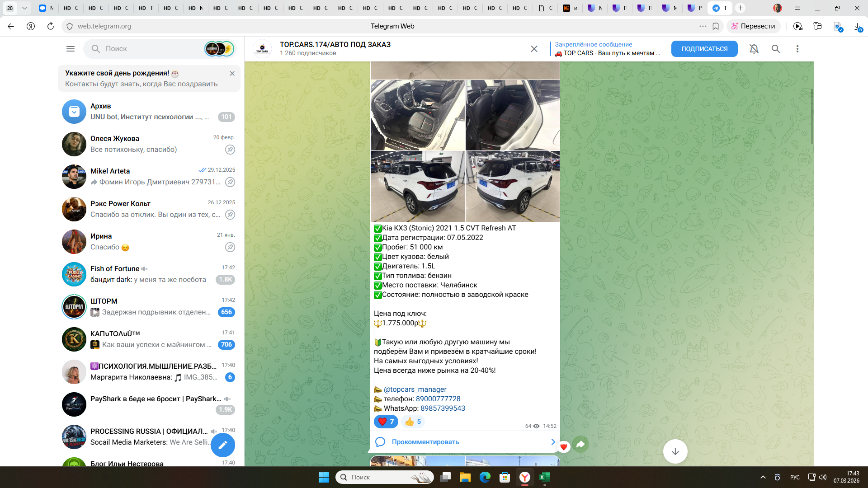This screenshot has width=868, height=488.
Task: Click the ПОДПИСАТЬСЯ subscribe button
Action: coord(704,49)
